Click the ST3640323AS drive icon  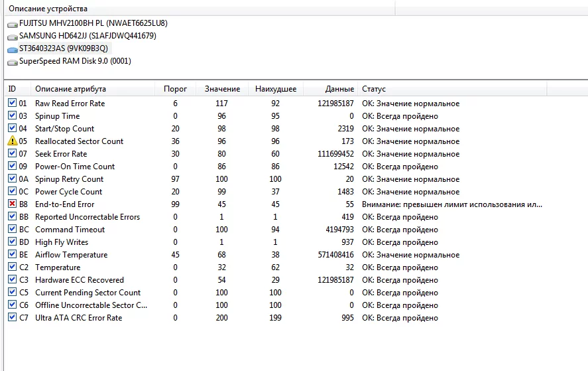coord(13,50)
